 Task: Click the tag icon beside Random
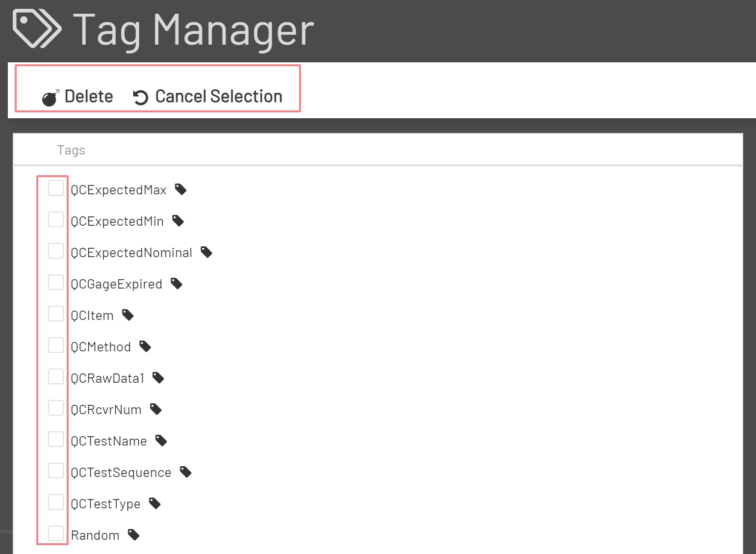tap(133, 535)
